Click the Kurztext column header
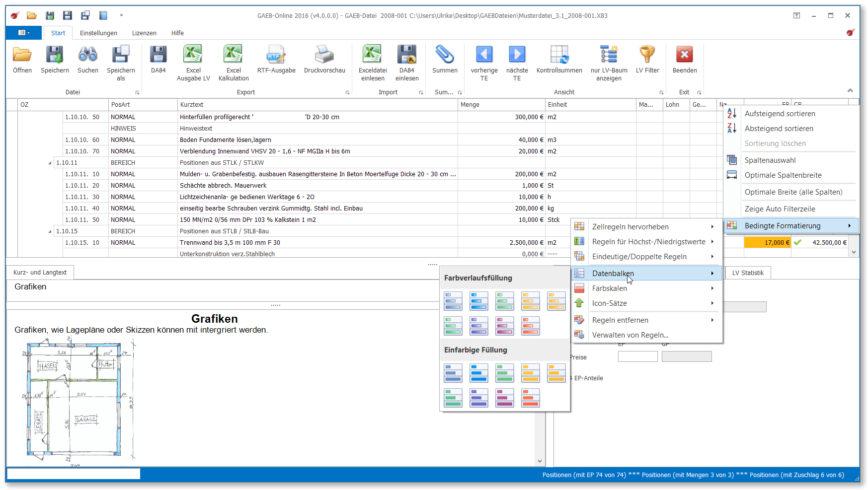Viewport: 868px width, 490px height. [192, 105]
